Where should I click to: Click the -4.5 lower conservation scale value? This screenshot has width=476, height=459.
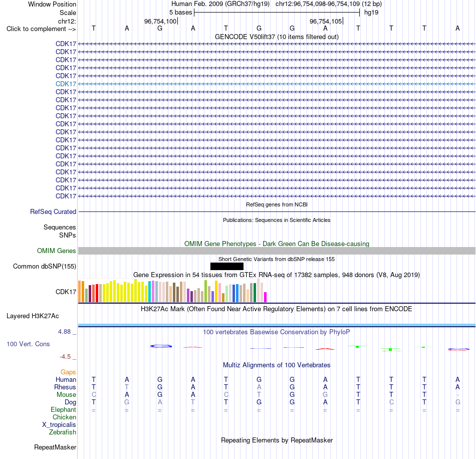[x=65, y=356]
